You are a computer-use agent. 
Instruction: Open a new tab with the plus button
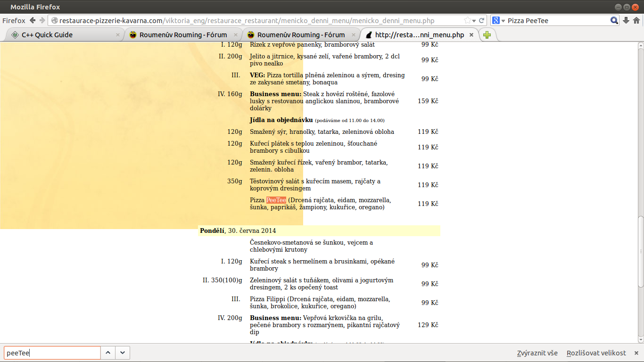pyautogui.click(x=487, y=35)
